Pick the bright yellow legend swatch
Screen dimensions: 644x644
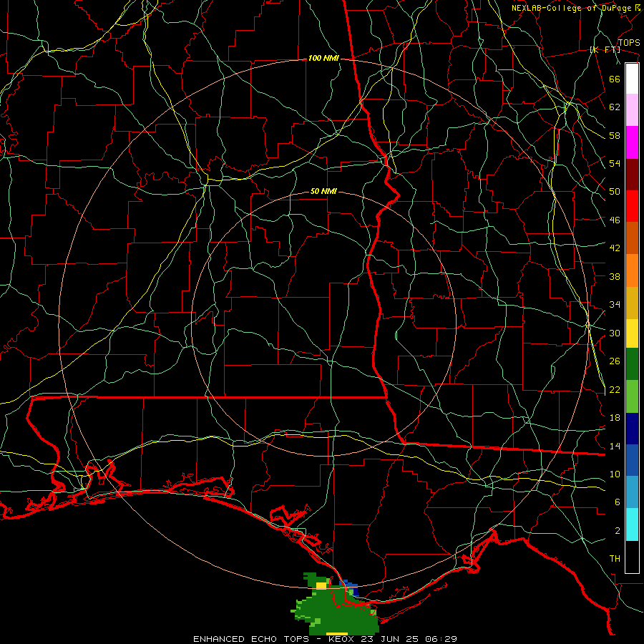pyautogui.click(x=632, y=333)
